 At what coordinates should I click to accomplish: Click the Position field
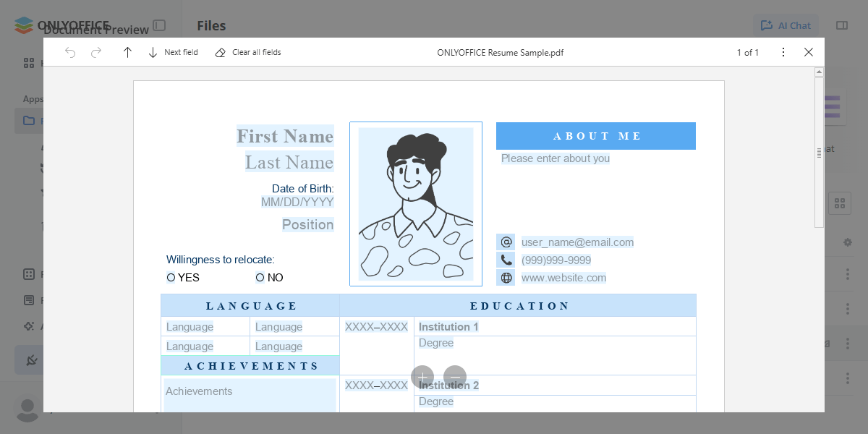click(308, 224)
